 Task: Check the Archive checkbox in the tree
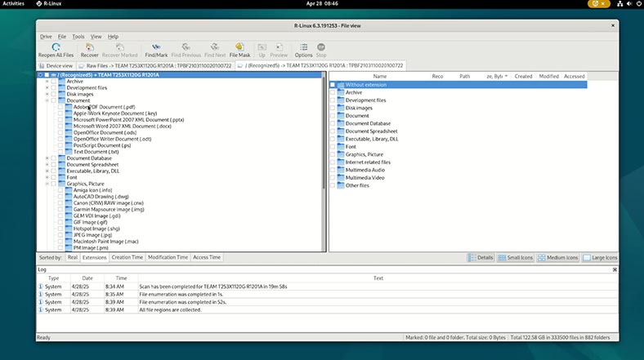[x=53, y=81]
